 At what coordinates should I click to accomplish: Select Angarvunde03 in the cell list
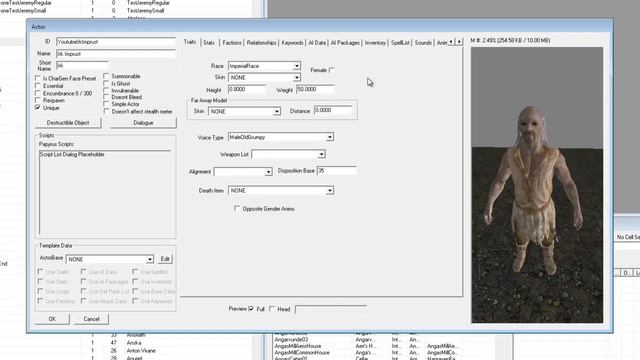point(291,339)
